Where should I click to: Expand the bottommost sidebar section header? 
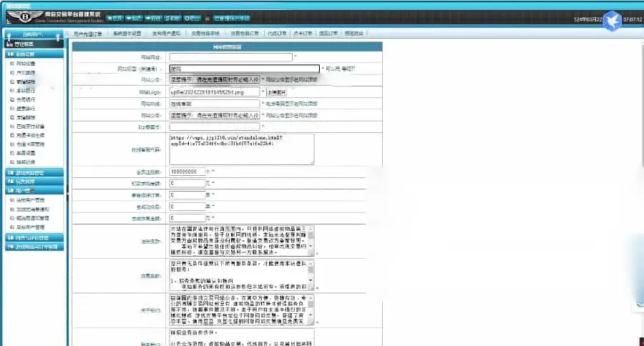coord(34,247)
